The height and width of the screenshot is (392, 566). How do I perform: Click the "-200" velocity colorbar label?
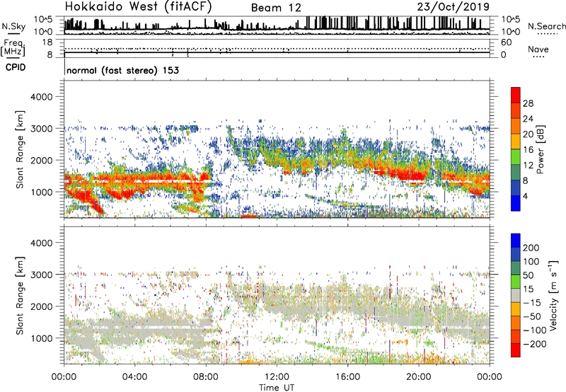tap(535, 344)
